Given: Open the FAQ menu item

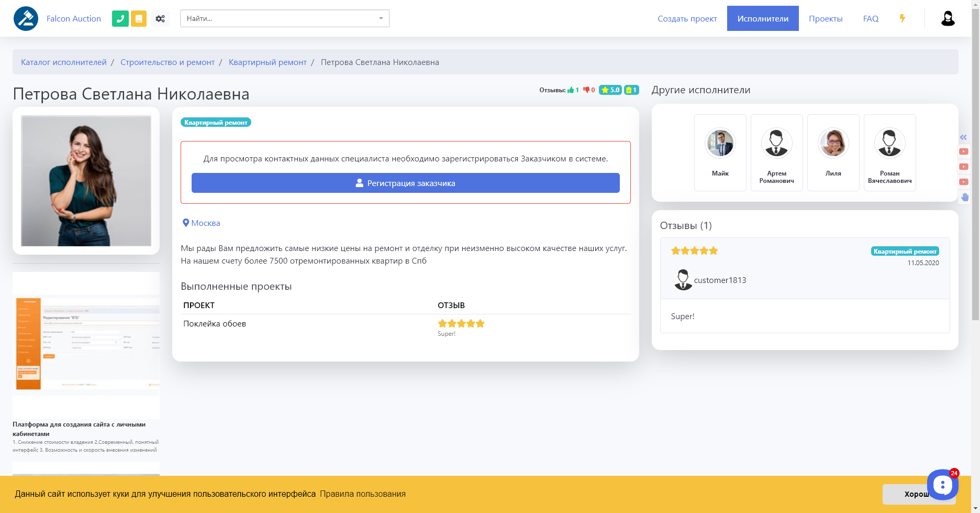Looking at the screenshot, I should click(x=870, y=19).
